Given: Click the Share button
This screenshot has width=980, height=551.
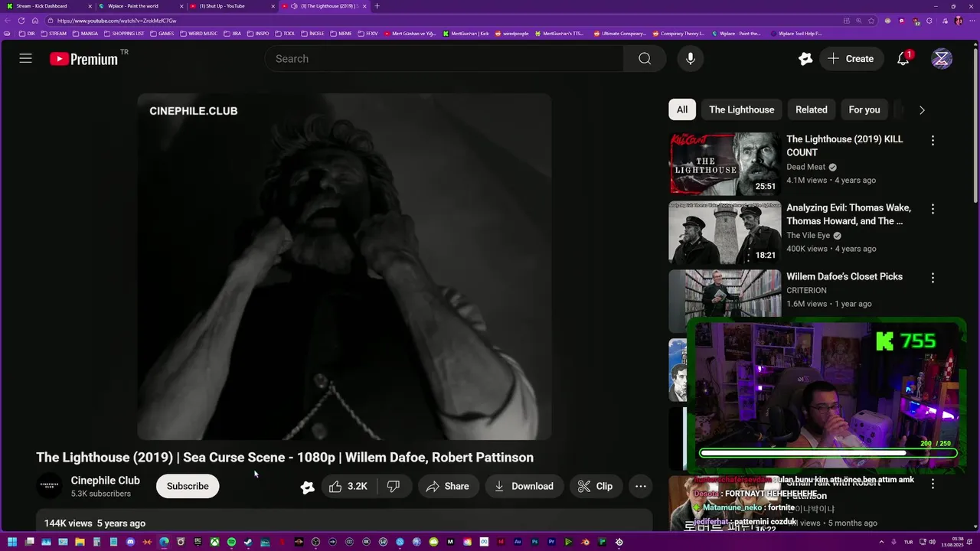Looking at the screenshot, I should coord(448,486).
